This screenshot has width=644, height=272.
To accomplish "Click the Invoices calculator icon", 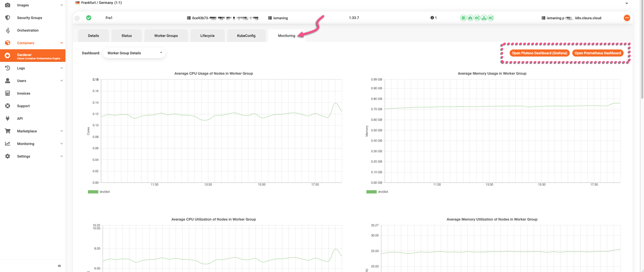I will pos(7,93).
